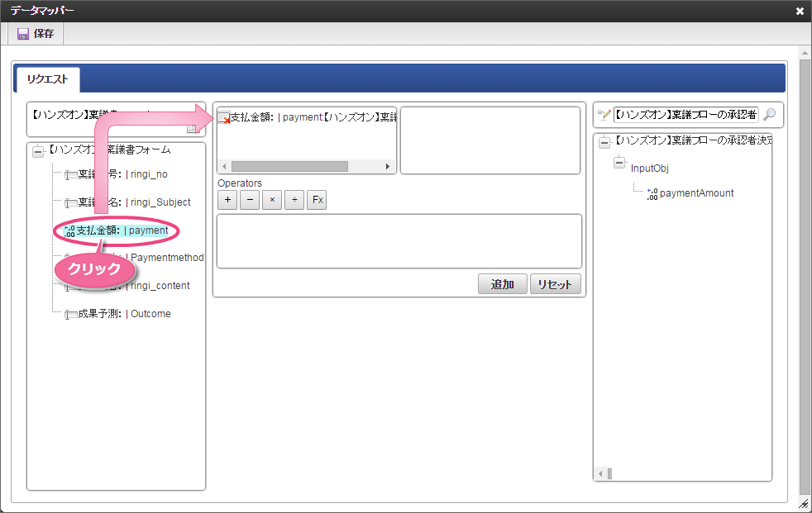Click the right tree panel's scroll left arrow
Screen dimensions: 812x513
600,473
